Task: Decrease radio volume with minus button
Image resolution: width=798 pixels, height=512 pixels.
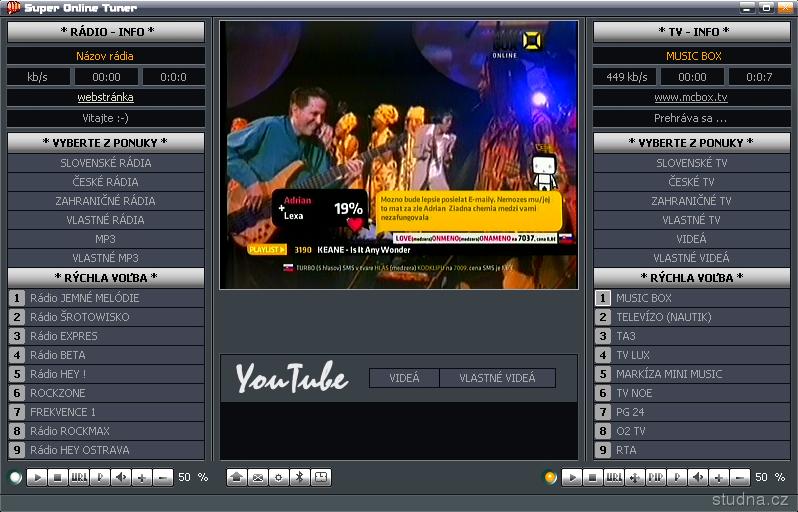Action: [163, 477]
